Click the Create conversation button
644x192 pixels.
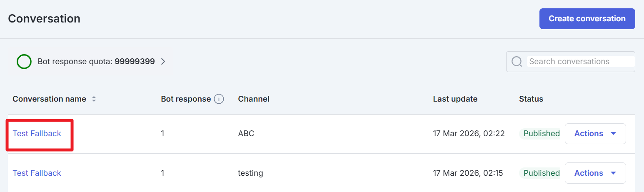[x=587, y=19]
